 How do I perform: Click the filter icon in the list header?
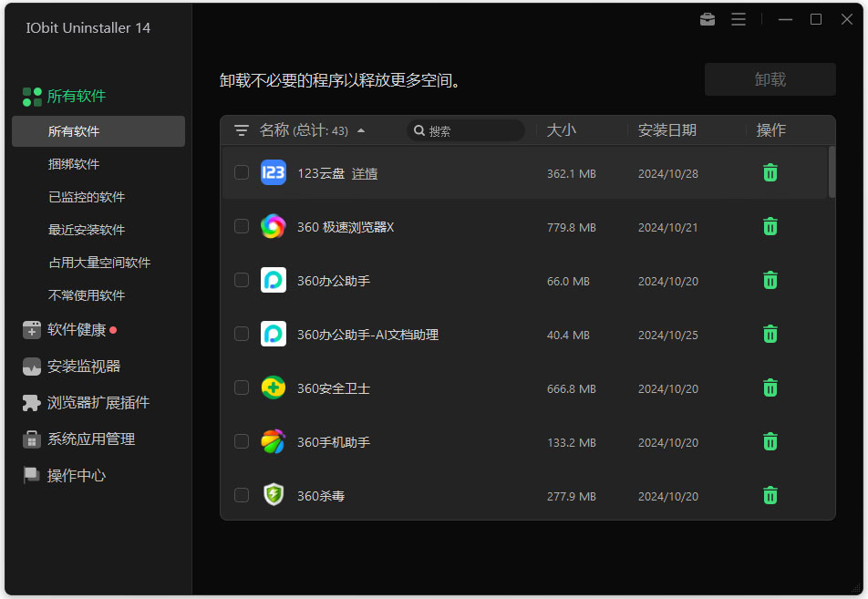coord(242,130)
